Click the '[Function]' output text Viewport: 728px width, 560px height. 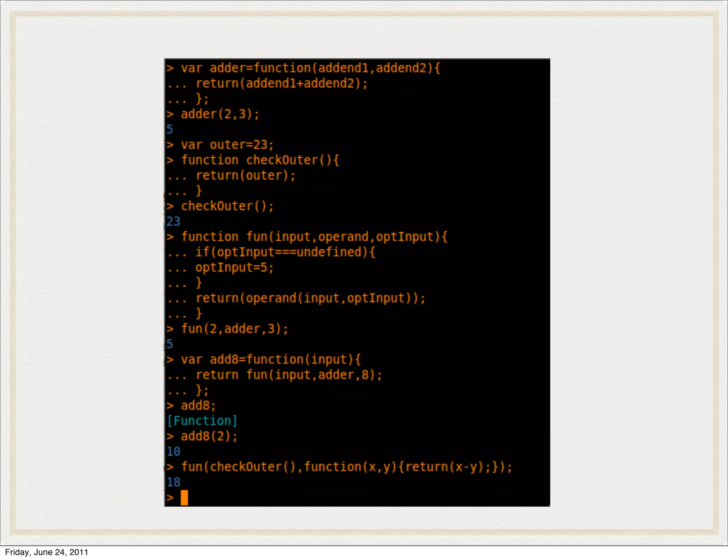click(202, 421)
